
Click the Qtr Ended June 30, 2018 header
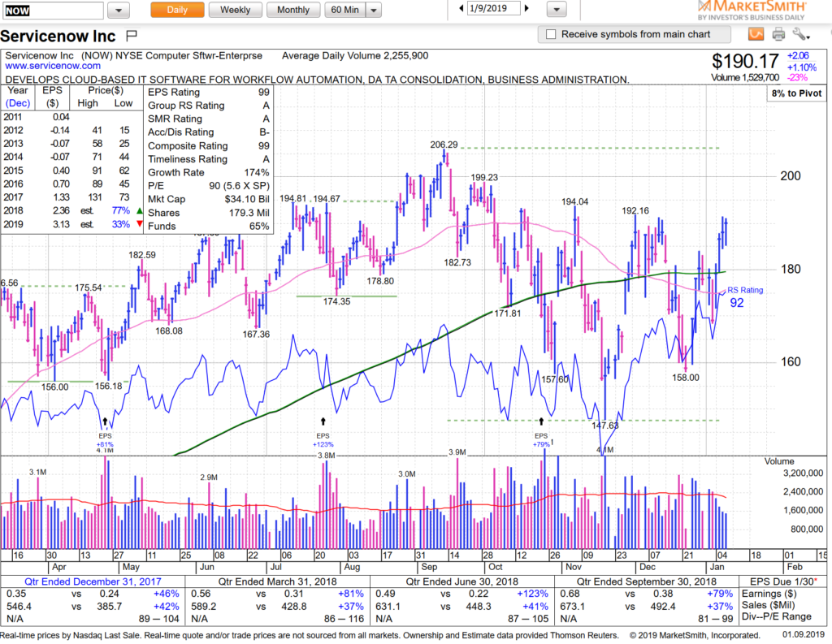pyautogui.click(x=462, y=581)
